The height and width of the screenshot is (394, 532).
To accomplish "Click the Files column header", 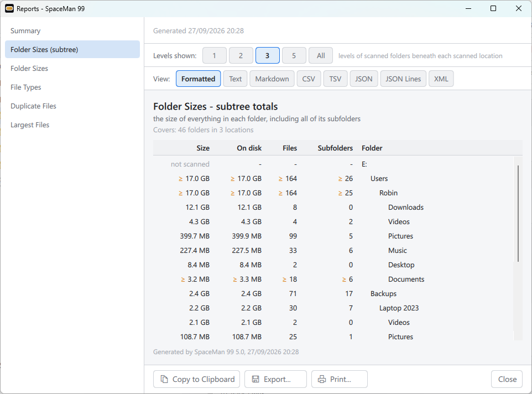I will click(x=290, y=148).
